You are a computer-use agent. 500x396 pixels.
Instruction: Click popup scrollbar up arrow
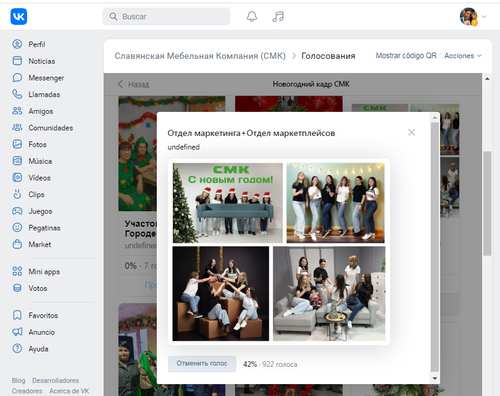[435, 118]
